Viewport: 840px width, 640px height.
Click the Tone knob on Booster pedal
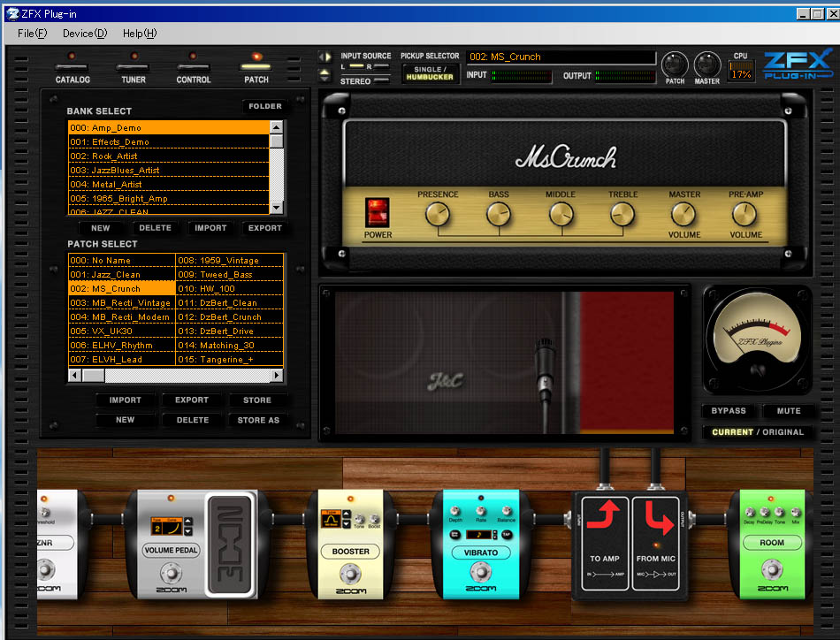tap(360, 519)
